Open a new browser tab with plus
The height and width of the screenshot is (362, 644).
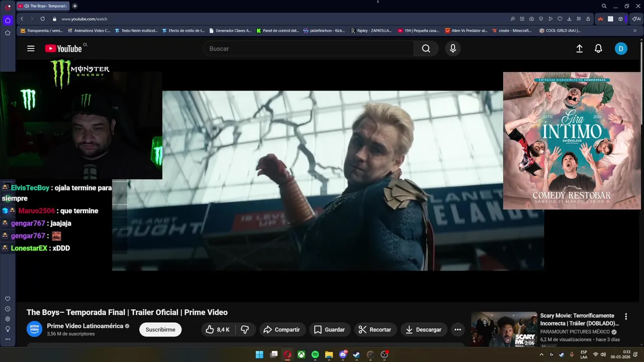point(74,6)
